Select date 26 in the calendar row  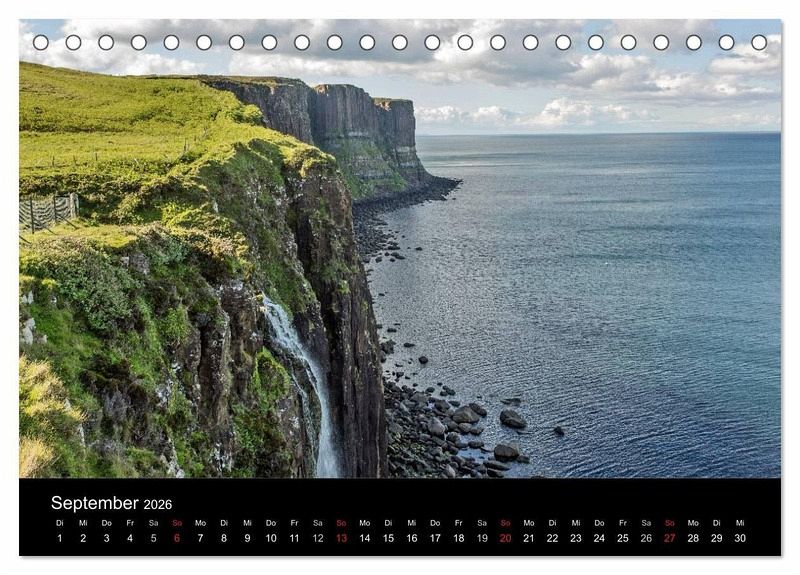[x=646, y=538]
